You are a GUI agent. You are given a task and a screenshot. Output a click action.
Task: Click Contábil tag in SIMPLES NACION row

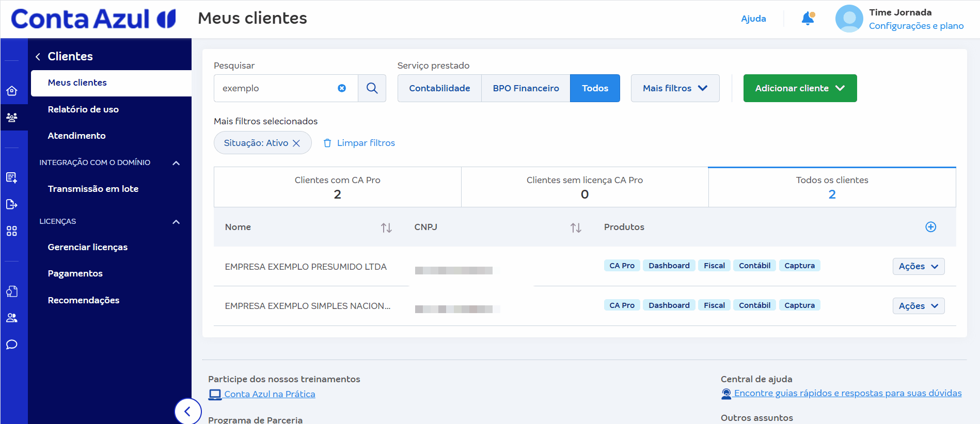pyautogui.click(x=754, y=305)
